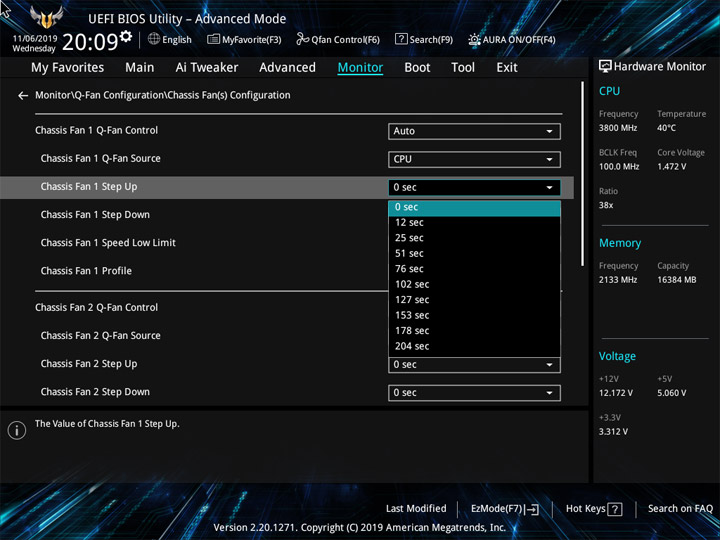The width and height of the screenshot is (720, 540).
Task: Click memory frequency 2133 MHz
Action: pyautogui.click(x=618, y=280)
